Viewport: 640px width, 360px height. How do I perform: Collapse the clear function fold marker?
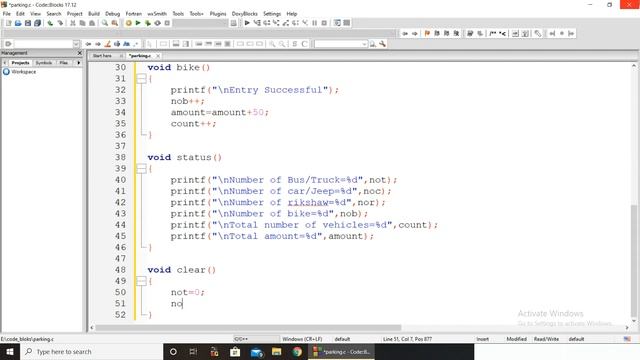[141, 281]
